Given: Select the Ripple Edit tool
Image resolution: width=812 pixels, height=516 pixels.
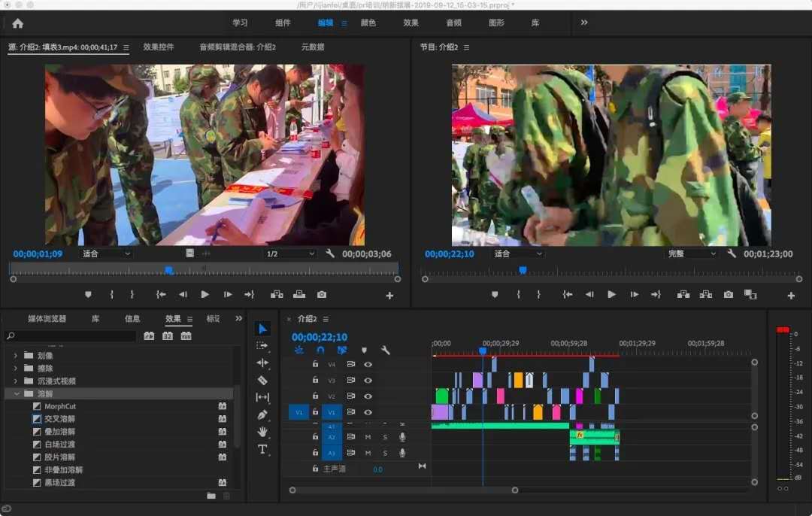Looking at the screenshot, I should [x=262, y=363].
